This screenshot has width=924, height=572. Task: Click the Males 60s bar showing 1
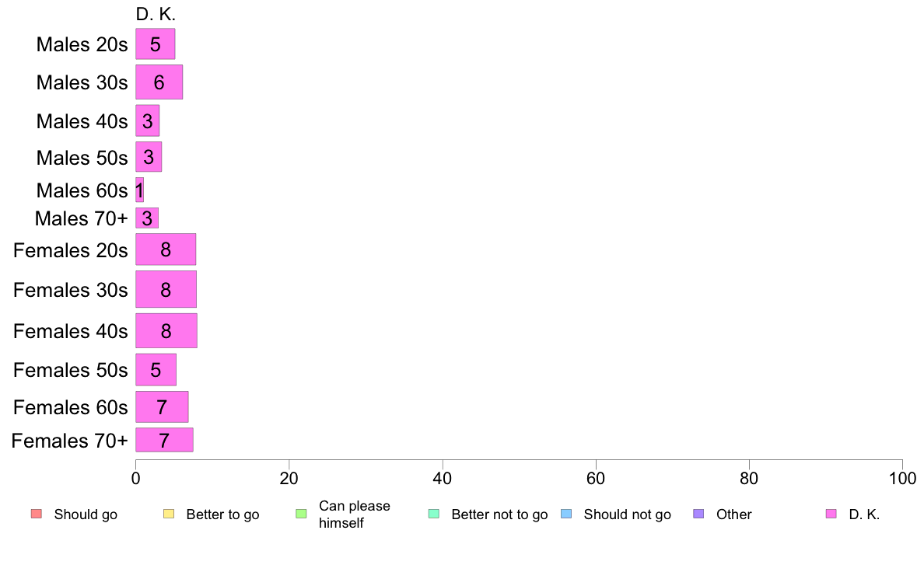tap(140, 190)
